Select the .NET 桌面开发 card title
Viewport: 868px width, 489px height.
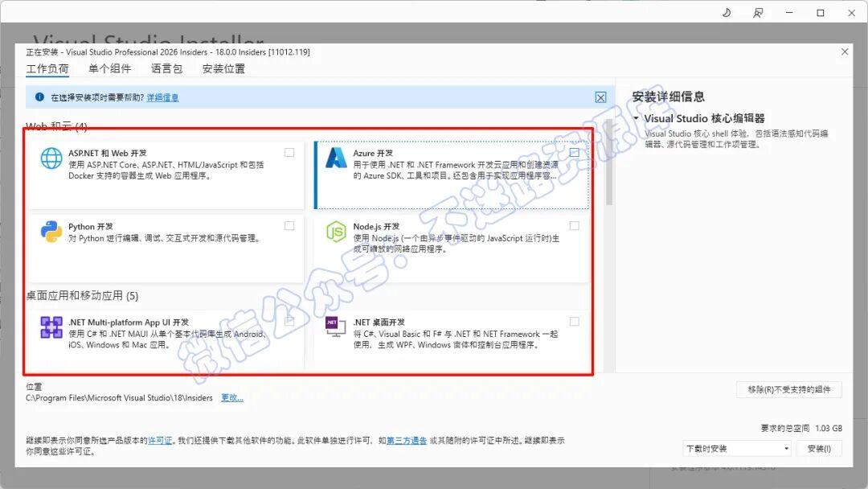379,322
